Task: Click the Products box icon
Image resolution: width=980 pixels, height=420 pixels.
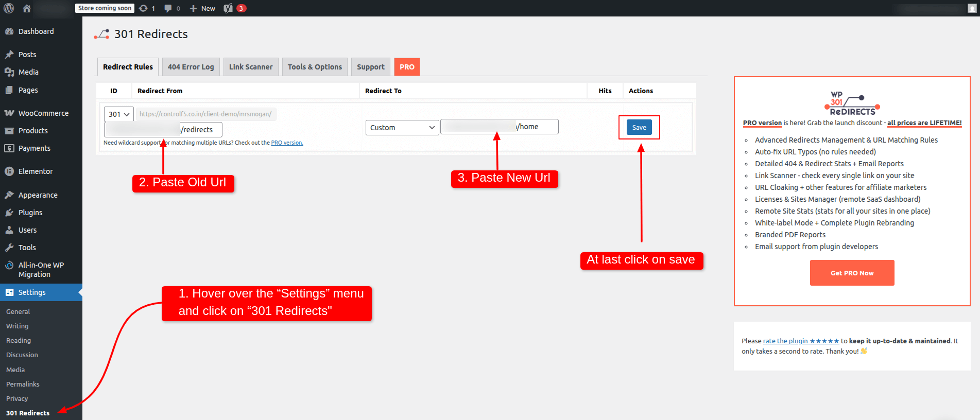Action: [9, 131]
